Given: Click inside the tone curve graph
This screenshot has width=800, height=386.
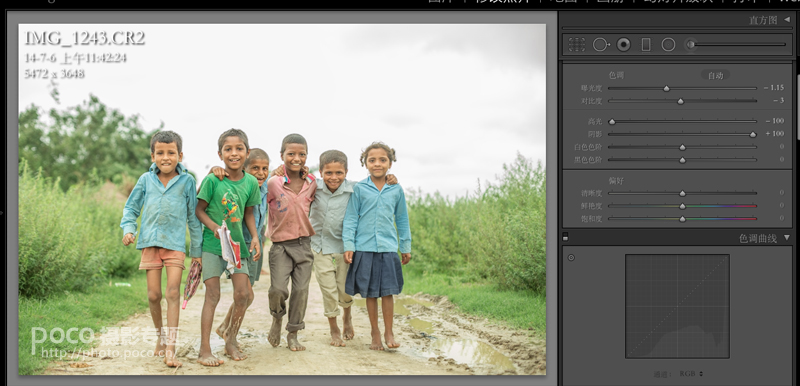Looking at the screenshot, I should 678,306.
